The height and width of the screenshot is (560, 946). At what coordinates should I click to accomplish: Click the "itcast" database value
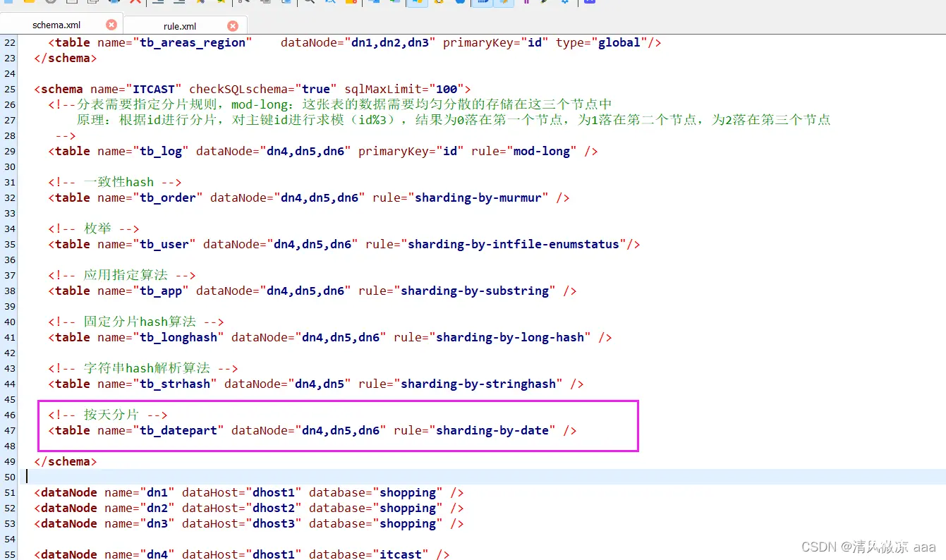click(x=401, y=554)
